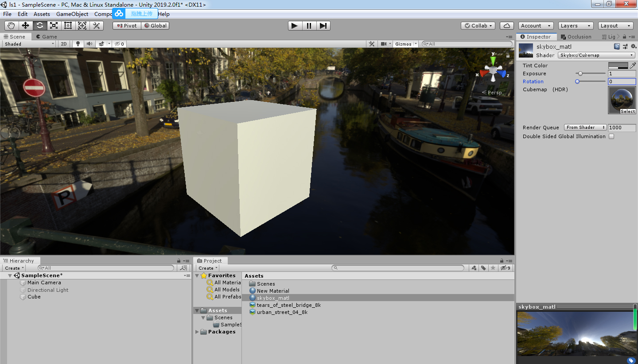Open the cloud Services panel
The image size is (638, 364).
[506, 26]
